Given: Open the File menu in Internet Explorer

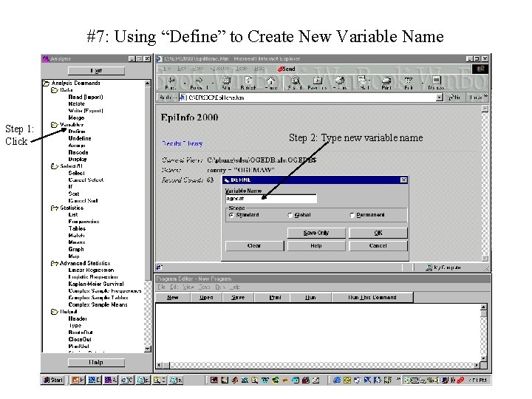Looking at the screenshot, I should (167, 69).
